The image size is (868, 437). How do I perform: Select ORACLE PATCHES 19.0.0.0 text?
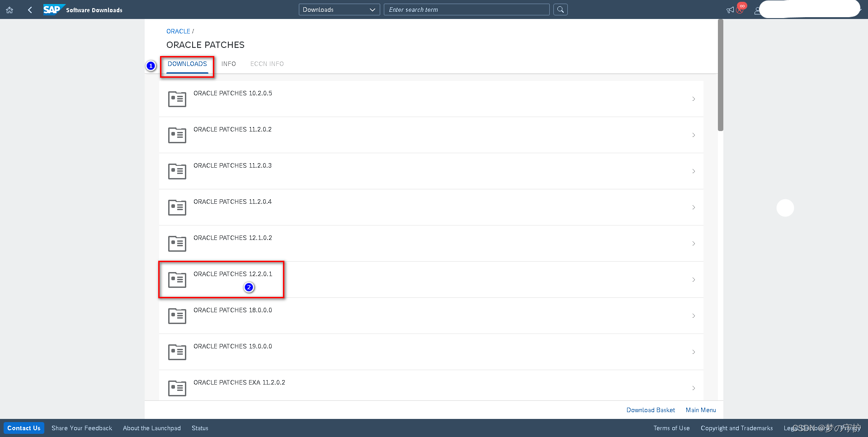[x=233, y=346]
